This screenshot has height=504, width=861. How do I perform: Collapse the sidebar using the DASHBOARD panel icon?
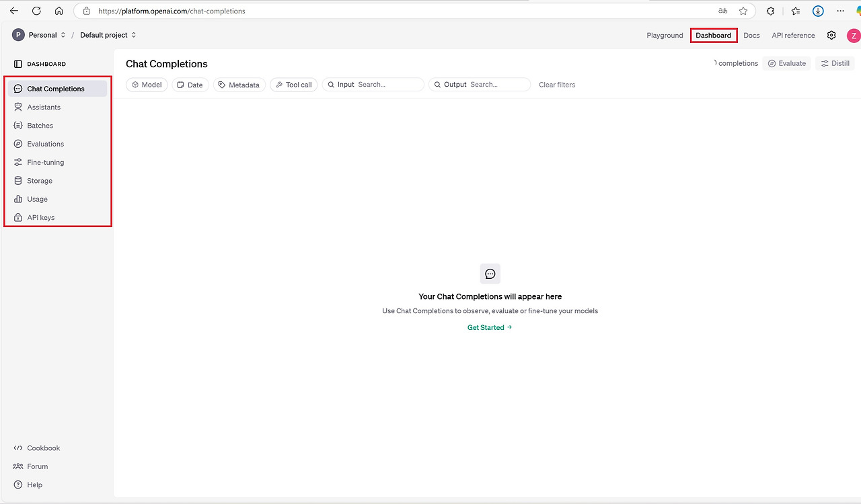(x=18, y=64)
